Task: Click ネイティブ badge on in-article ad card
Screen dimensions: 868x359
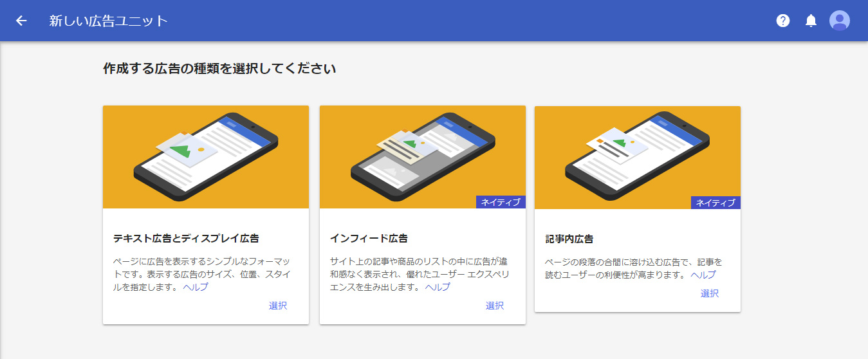Action: 716,203
